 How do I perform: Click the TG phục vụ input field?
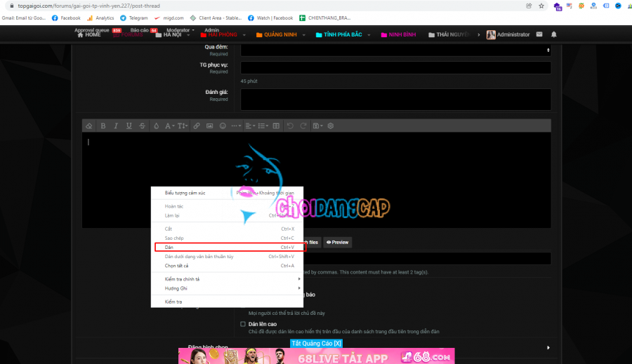[x=395, y=67]
